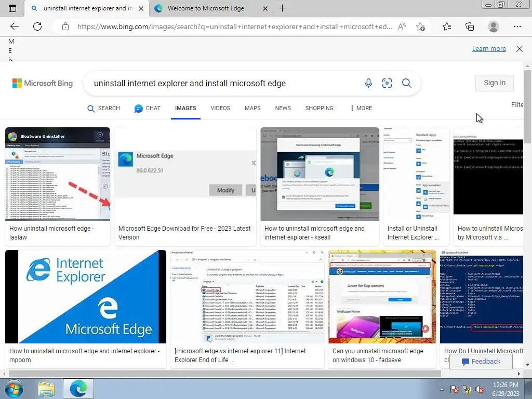Close the Welcome to Microsoft Edge tab

[265, 8]
